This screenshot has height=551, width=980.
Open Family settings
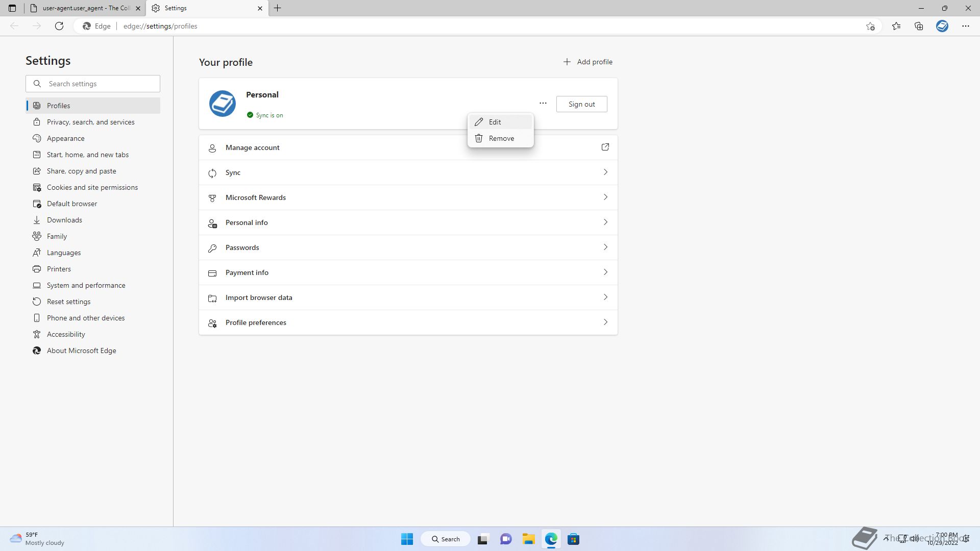[x=93, y=236]
